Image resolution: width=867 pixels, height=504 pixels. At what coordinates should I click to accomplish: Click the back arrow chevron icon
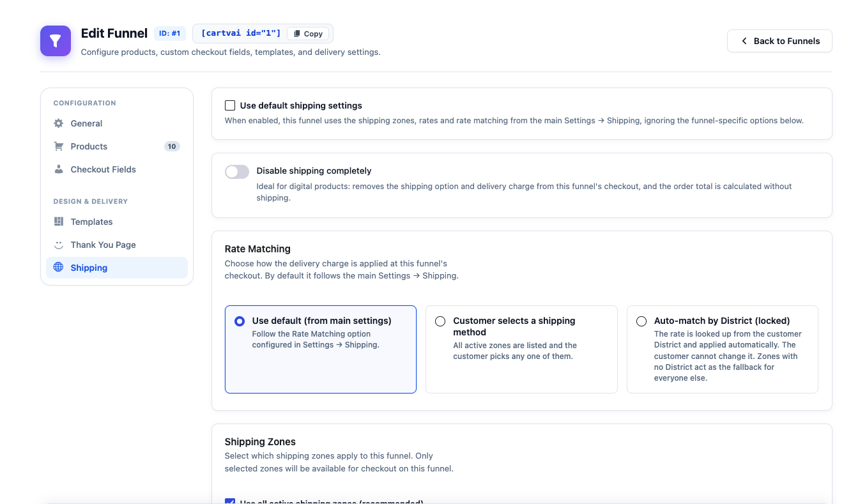(744, 41)
